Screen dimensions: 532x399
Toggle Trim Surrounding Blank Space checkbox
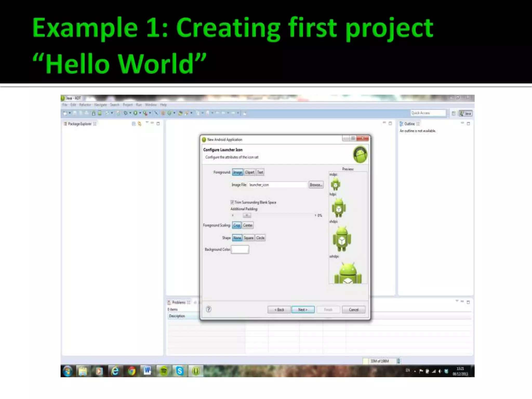click(232, 202)
